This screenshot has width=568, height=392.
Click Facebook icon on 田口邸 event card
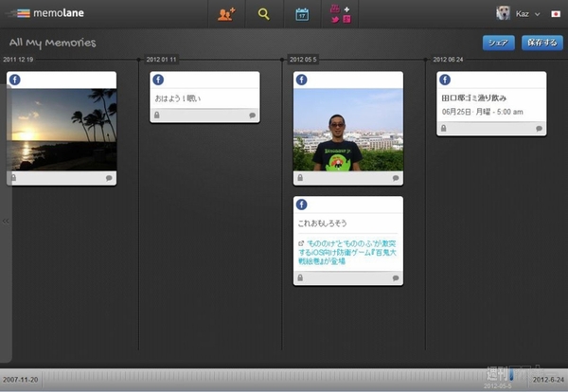coord(445,80)
